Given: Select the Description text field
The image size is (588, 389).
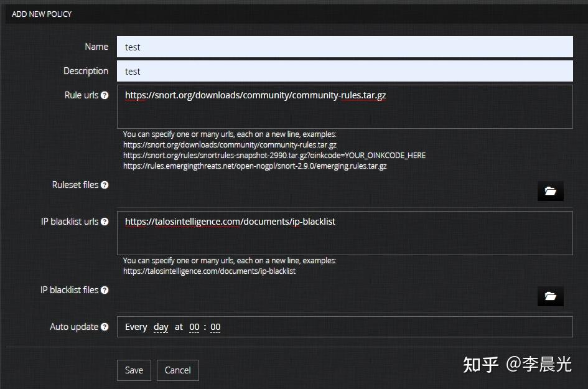Looking at the screenshot, I should tap(344, 71).
